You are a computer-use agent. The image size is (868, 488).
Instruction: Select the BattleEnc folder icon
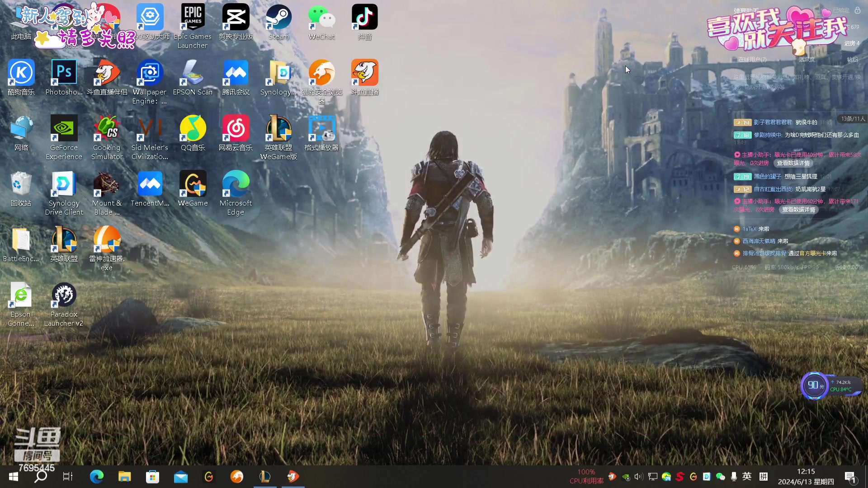click(x=21, y=244)
